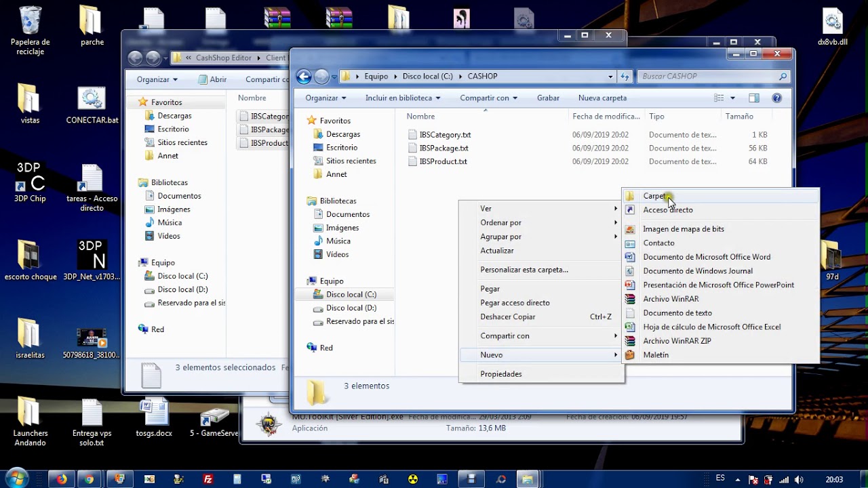Choose Personalizar esta carpeta from context menu

point(542,270)
